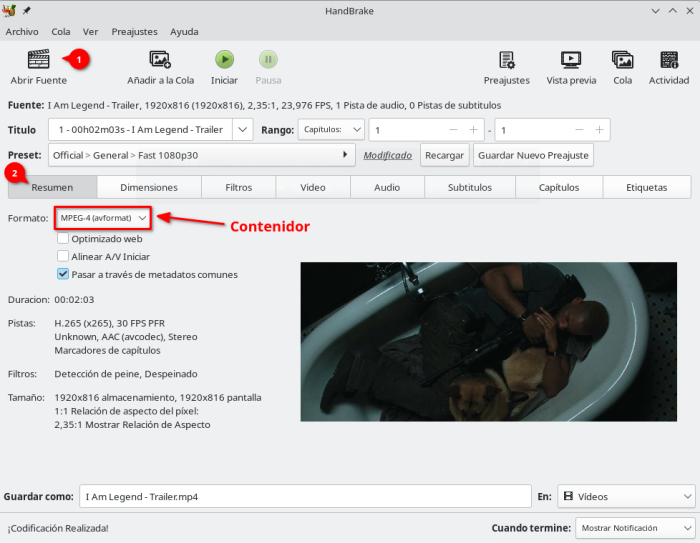Viewport: 700px width, 543px height.
Task: Open the destination folder Videos dropdown
Action: 626,496
